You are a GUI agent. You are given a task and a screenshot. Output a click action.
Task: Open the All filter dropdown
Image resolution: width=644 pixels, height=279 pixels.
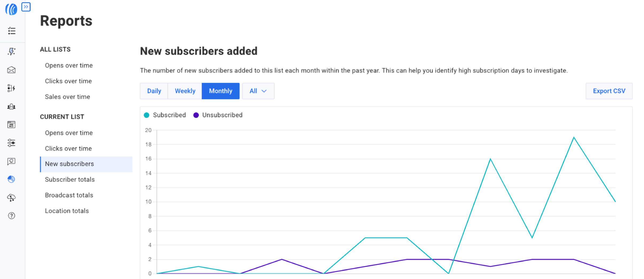pyautogui.click(x=258, y=91)
